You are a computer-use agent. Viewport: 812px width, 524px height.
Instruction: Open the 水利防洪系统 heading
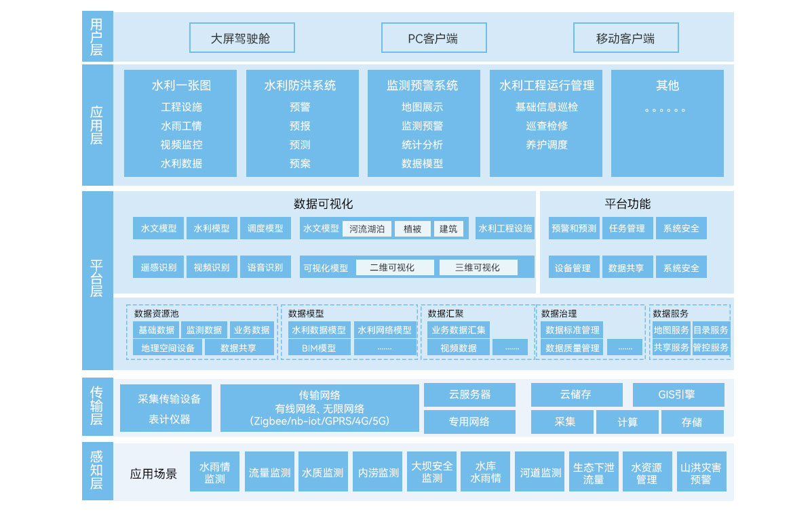pos(301,85)
